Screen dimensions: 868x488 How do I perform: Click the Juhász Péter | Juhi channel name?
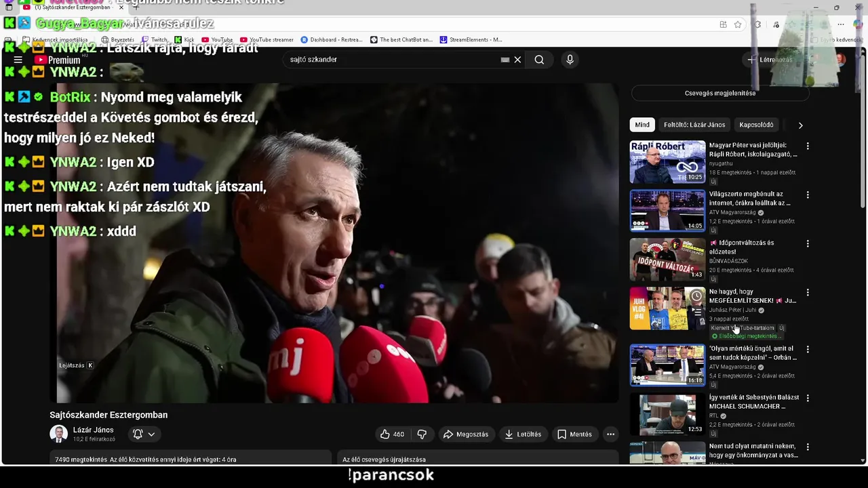click(x=732, y=310)
